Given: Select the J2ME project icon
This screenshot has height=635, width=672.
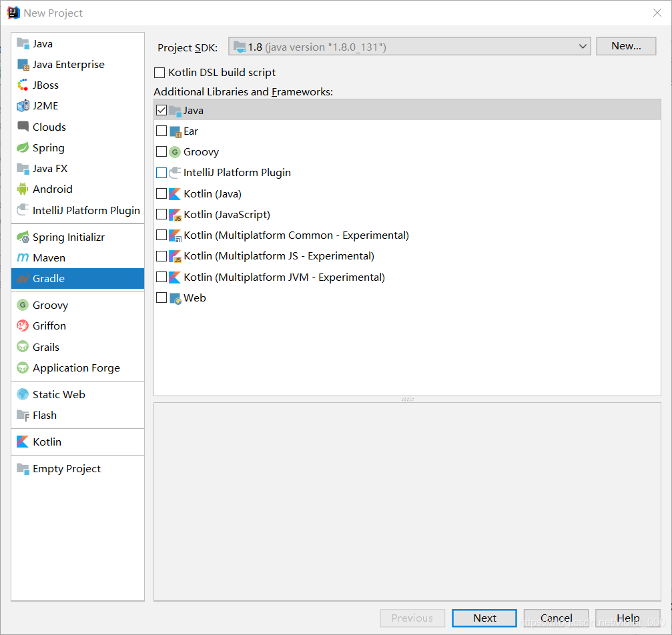Looking at the screenshot, I should point(23,105).
